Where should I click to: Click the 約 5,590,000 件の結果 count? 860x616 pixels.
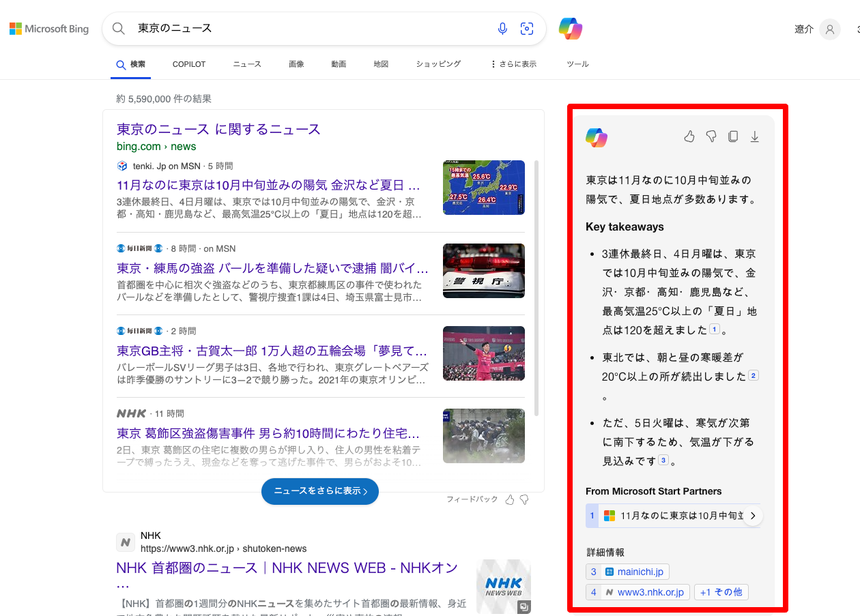pos(164,99)
